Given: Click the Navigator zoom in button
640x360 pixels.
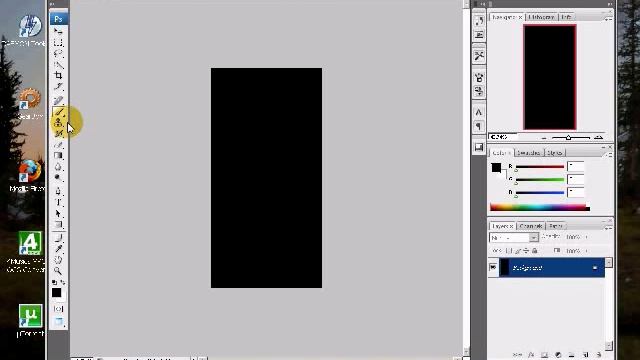Looking at the screenshot, I should coord(599,138).
